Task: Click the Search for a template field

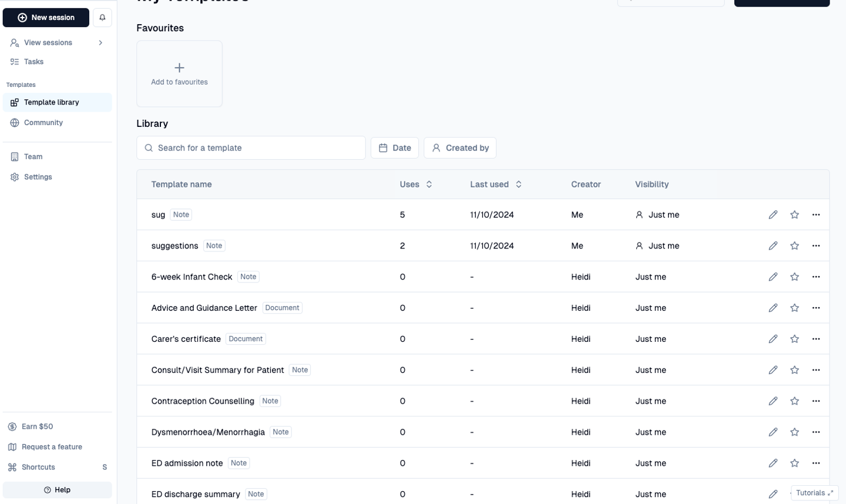Action: (251, 148)
